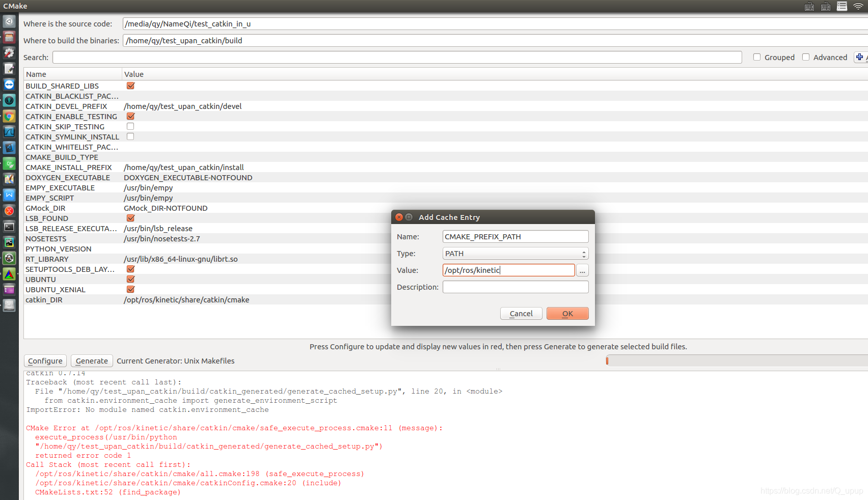Click the Value column header
The image size is (868, 500).
click(x=495, y=74)
